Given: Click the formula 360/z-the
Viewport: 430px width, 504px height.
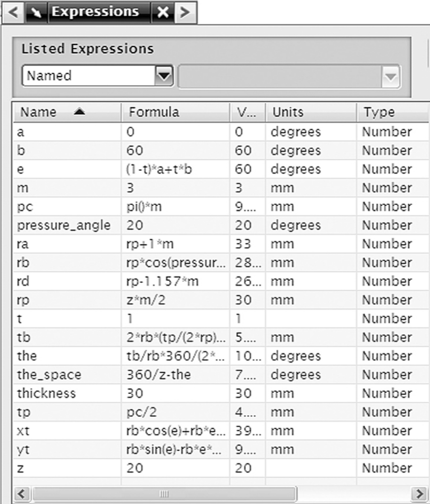Looking at the screenshot, I should click(159, 374).
